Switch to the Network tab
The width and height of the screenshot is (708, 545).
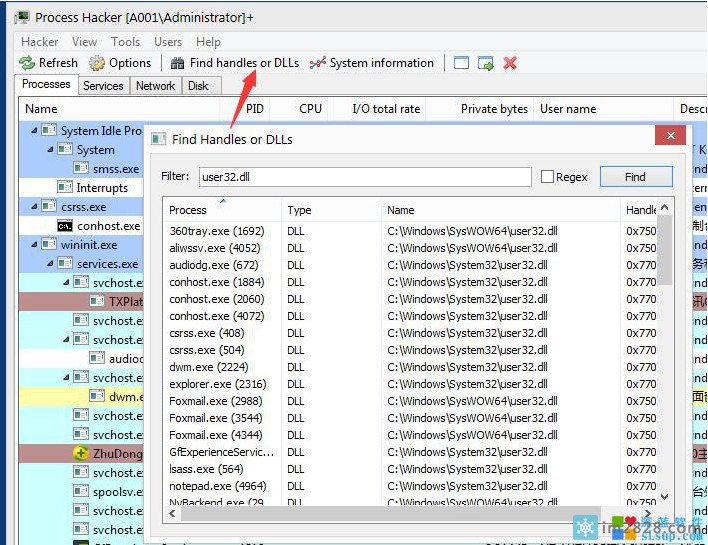155,86
